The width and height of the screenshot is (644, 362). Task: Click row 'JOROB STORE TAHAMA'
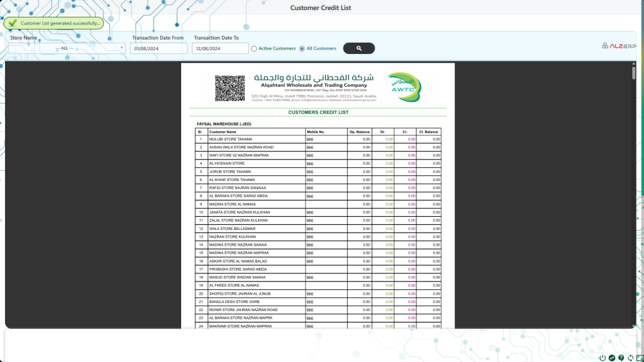(318, 172)
